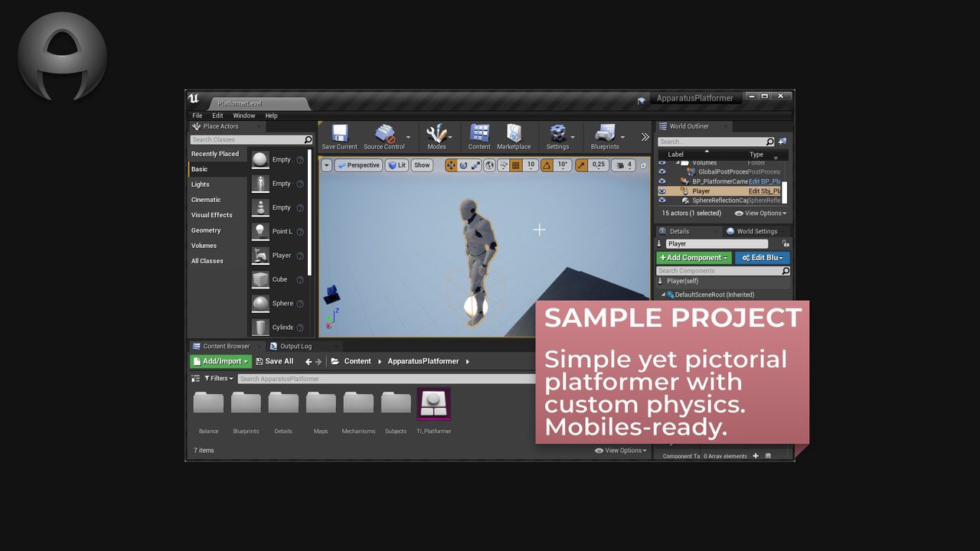
Task: Open the Window menu
Action: (x=243, y=116)
